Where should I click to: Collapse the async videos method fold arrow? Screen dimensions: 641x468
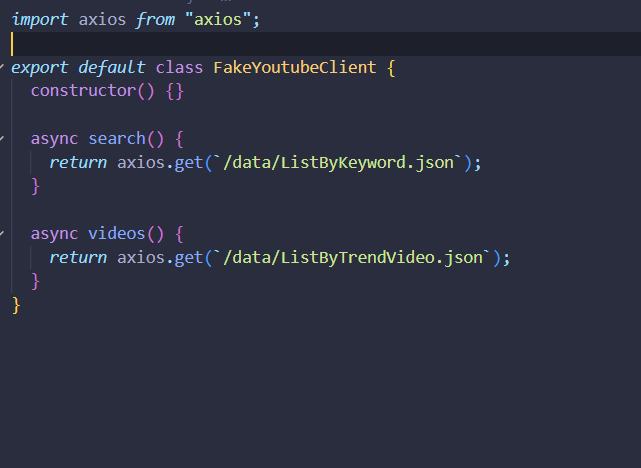click(x=2, y=233)
